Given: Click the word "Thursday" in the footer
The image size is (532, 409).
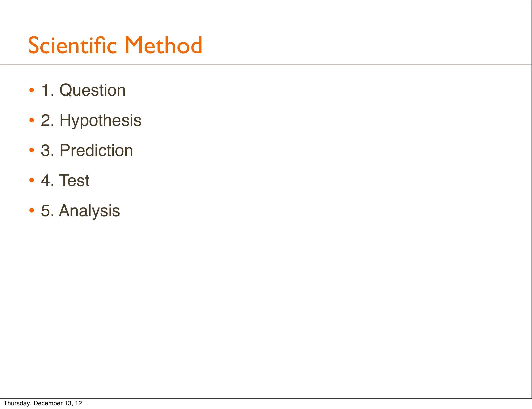Looking at the screenshot, I should [x=17, y=403].
